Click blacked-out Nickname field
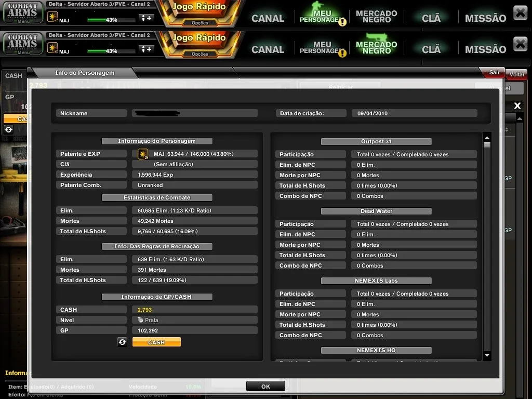 pos(194,113)
